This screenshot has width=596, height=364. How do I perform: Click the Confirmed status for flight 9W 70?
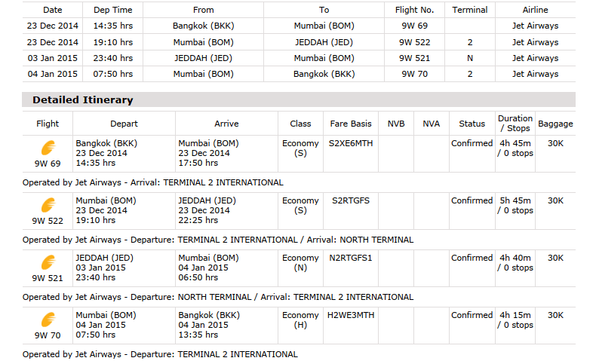click(472, 315)
